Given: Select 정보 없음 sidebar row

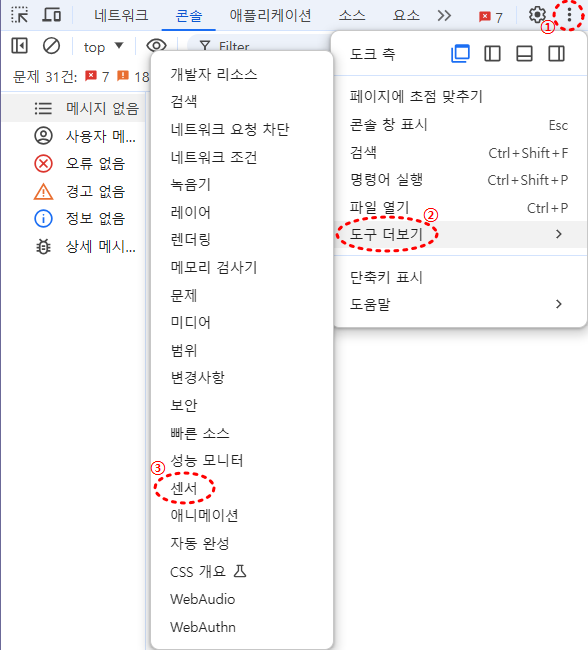Looking at the screenshot, I should (x=75, y=218).
